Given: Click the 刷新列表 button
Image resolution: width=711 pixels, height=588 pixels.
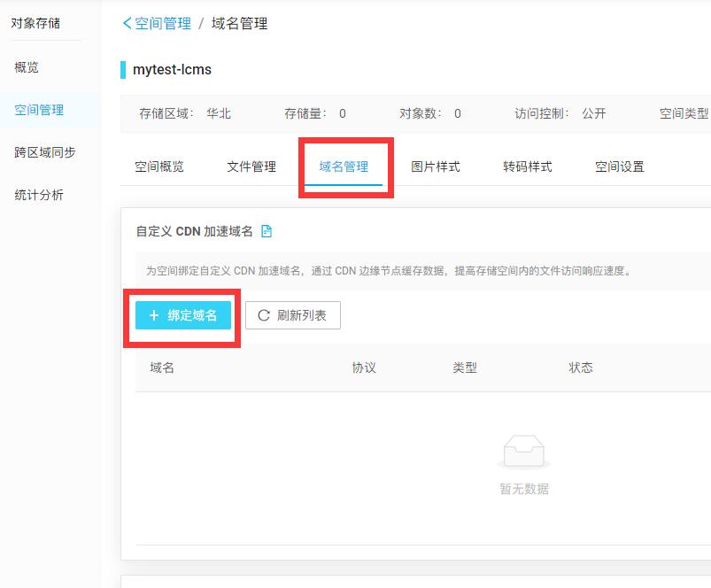Looking at the screenshot, I should pyautogui.click(x=293, y=315).
